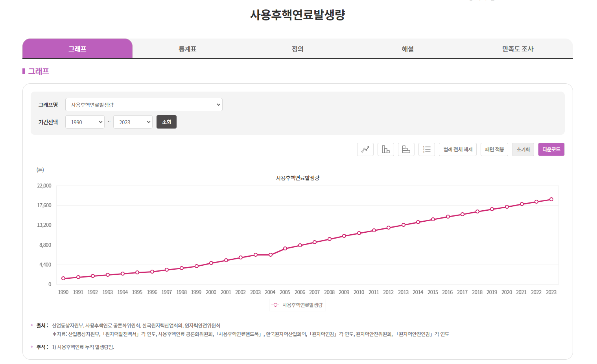
Task: Click the 패턴 적용 button
Action: click(x=494, y=149)
